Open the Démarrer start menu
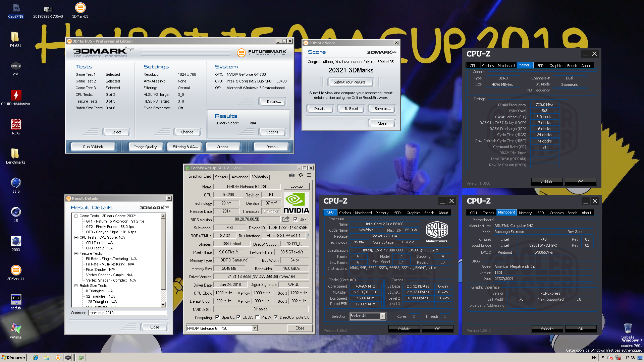Screen dimensions: 644x362 pos(13,358)
